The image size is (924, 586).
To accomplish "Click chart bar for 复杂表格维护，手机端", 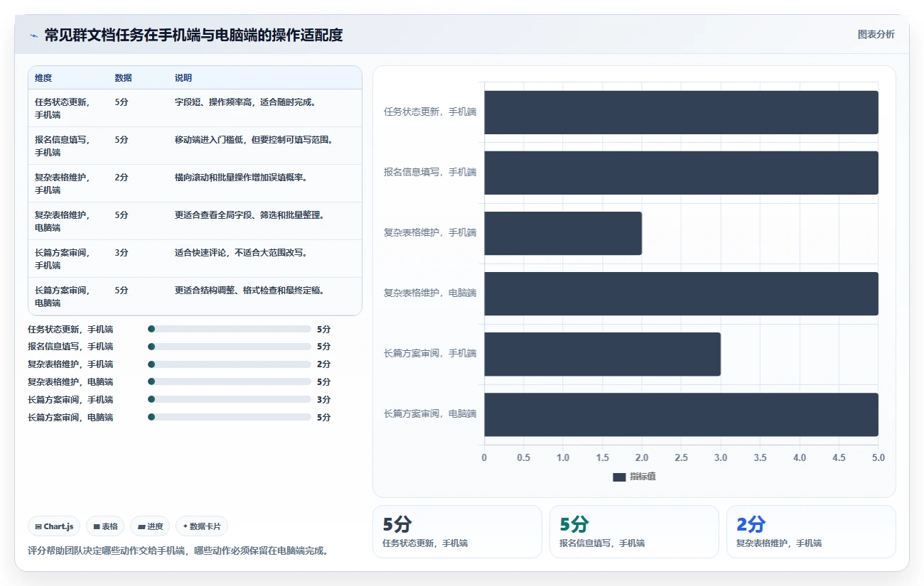I will [x=563, y=233].
